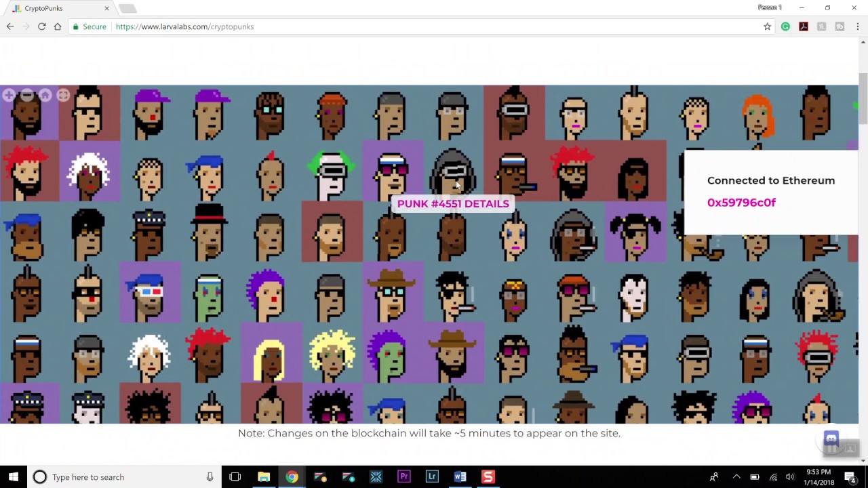Viewport: 868px width, 488px height.
Task: Open the Adobe Acrobat extension
Action: tap(804, 26)
